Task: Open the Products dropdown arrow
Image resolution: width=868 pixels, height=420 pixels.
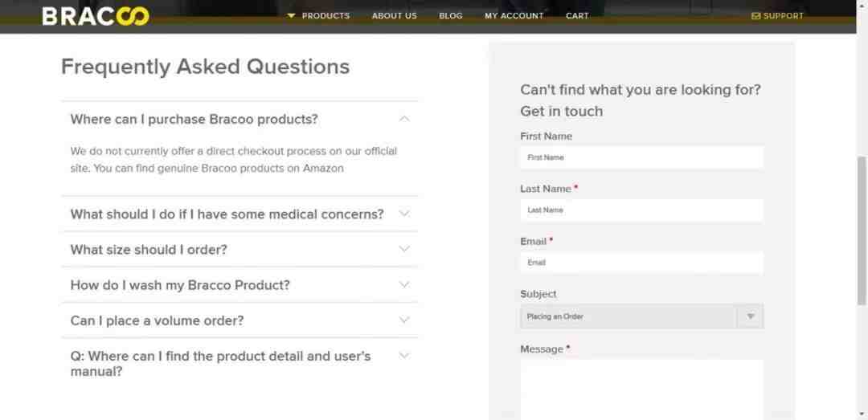Action: click(291, 16)
